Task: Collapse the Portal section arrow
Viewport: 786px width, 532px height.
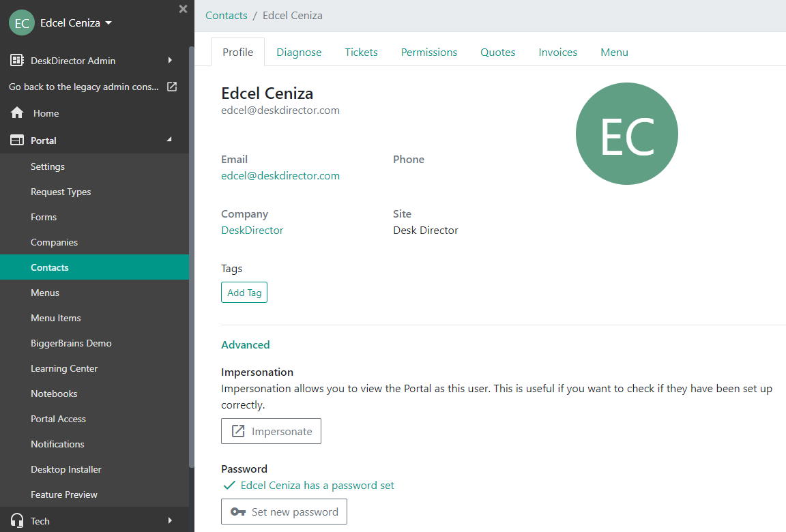Action: tap(169, 139)
